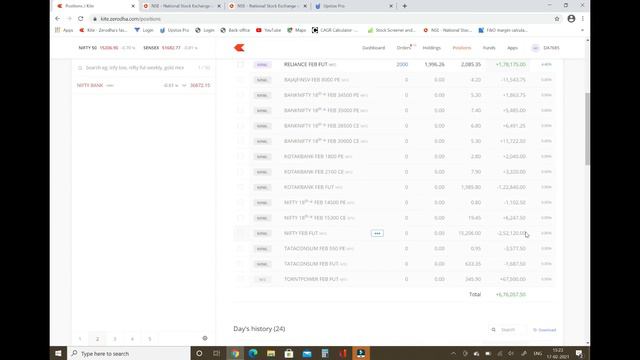640x360 pixels.
Task: Open File Explorer from the taskbar
Action: click(271, 353)
